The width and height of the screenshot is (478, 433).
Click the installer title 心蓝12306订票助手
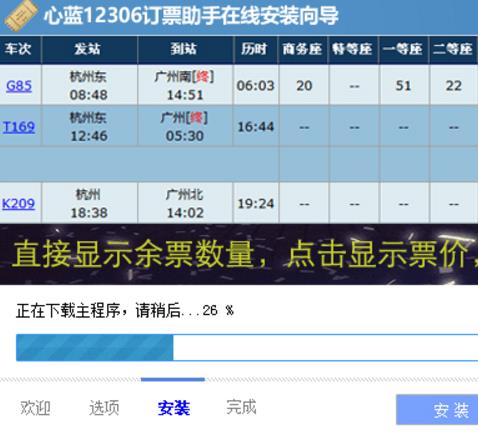point(191,15)
